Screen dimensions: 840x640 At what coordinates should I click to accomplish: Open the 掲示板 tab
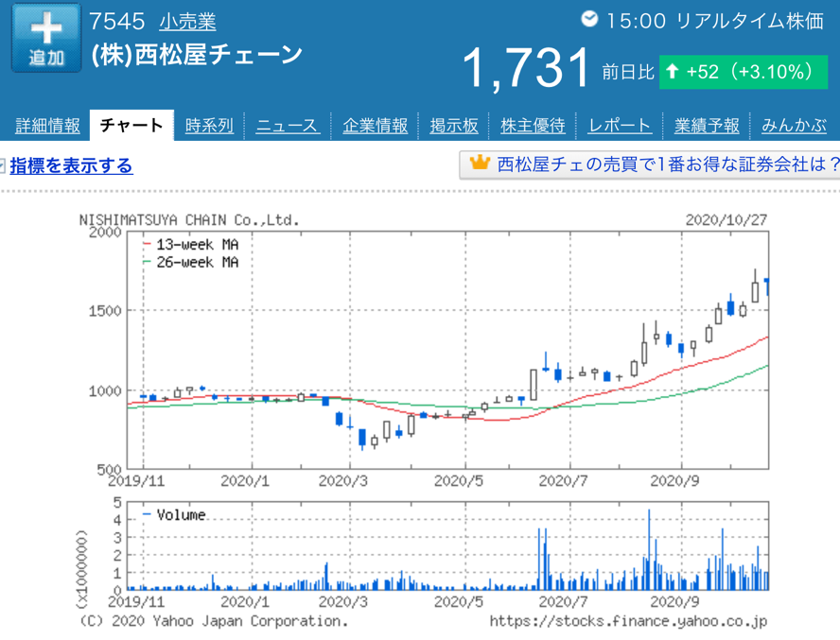click(454, 126)
